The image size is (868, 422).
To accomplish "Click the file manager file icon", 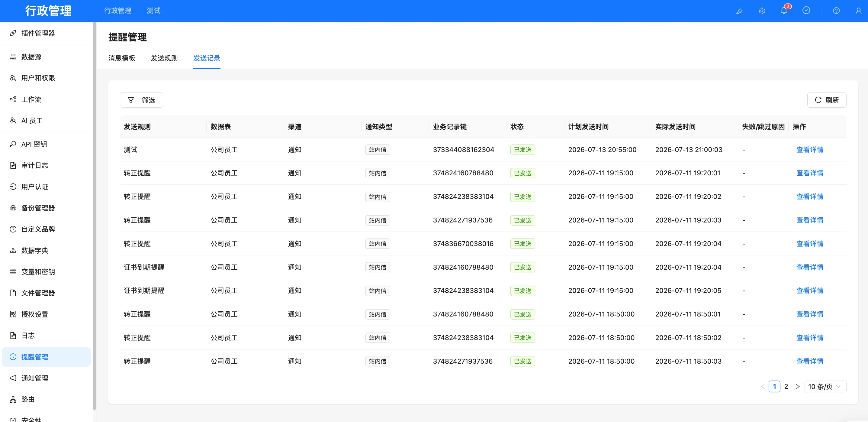I will point(13,293).
